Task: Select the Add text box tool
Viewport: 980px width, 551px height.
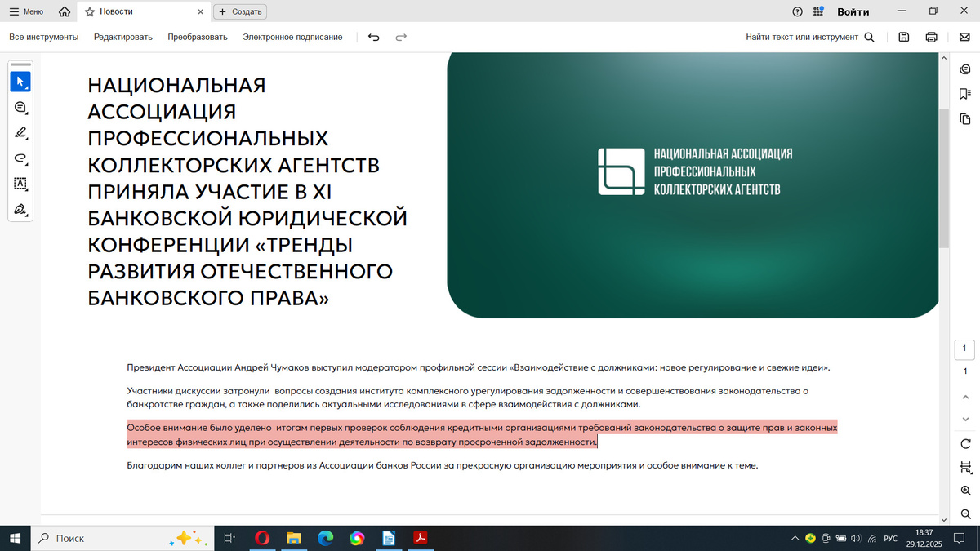Action: [x=20, y=184]
